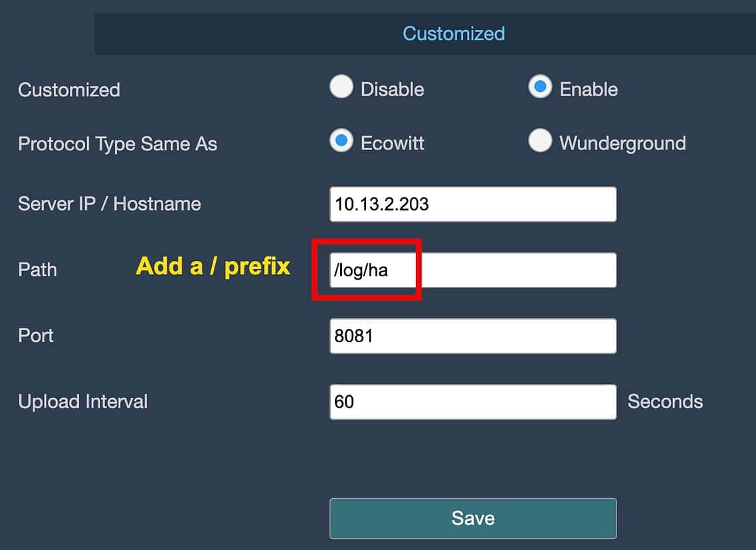This screenshot has width=756, height=550.
Task: Click the Disable option label text
Action: 392,90
